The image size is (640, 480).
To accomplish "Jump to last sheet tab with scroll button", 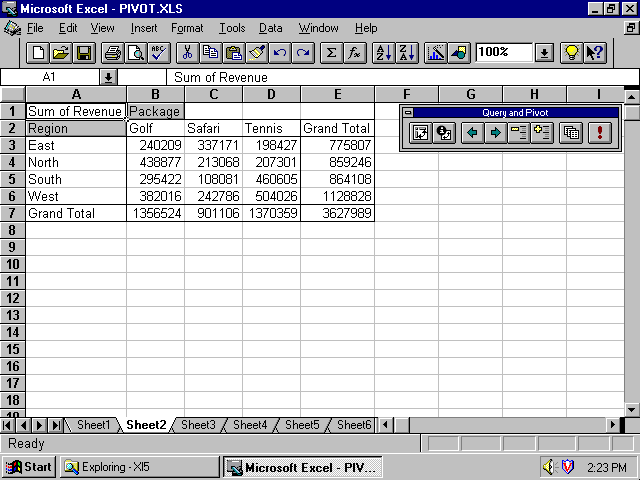I will coord(56,425).
